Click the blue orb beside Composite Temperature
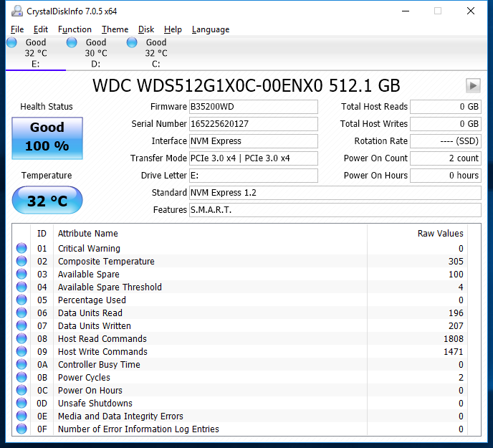This screenshot has width=493, height=448. pyautogui.click(x=21, y=262)
